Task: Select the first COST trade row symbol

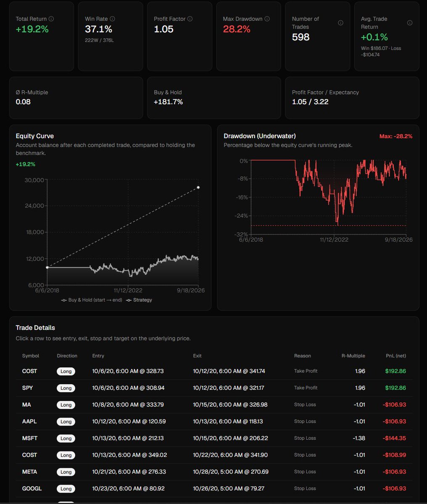Action: click(x=30, y=371)
